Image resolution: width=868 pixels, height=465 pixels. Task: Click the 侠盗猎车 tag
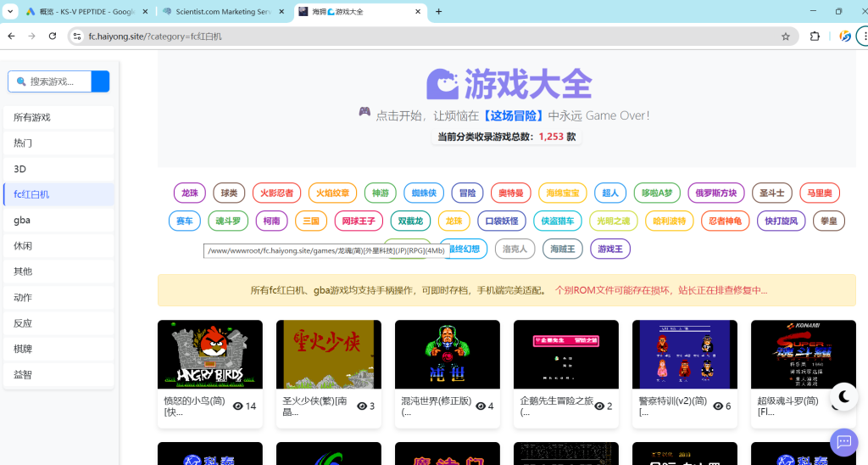[x=558, y=221]
